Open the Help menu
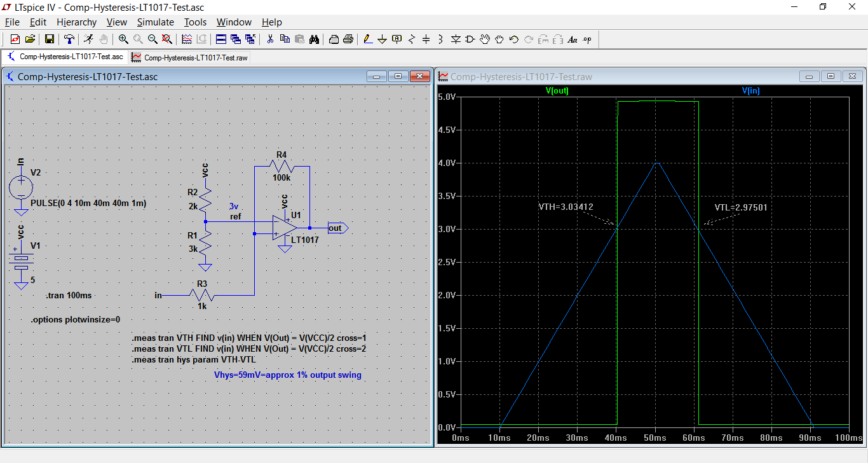This screenshot has height=463, width=868. click(272, 22)
